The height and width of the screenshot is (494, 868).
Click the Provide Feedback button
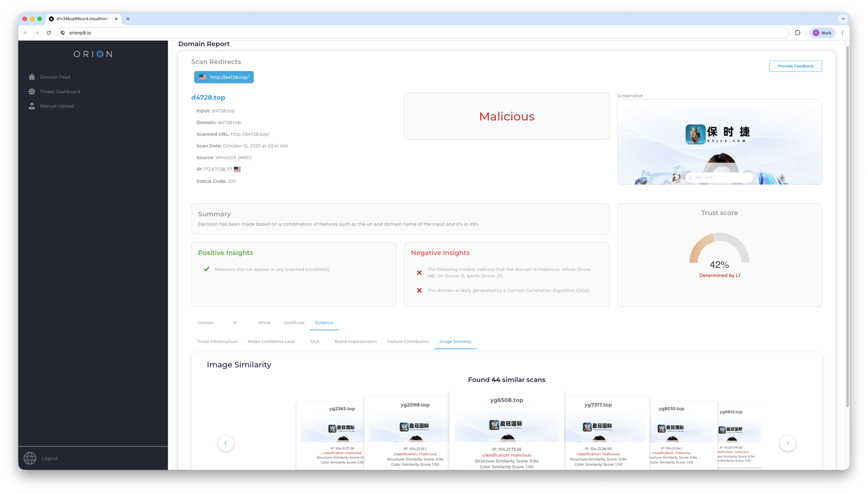point(795,66)
